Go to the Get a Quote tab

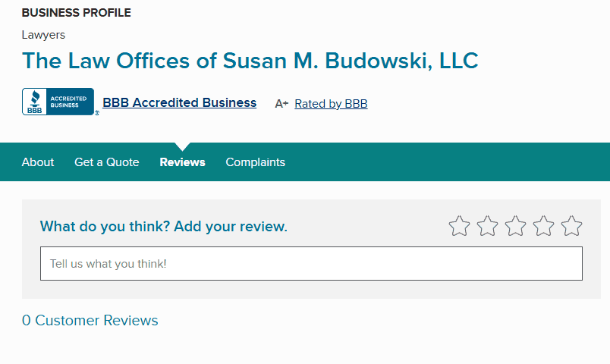(107, 162)
